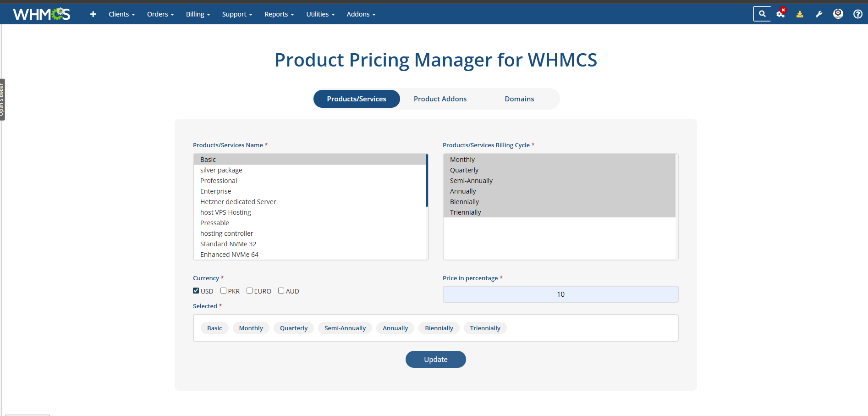Click the yellow download update icon

coord(800,14)
